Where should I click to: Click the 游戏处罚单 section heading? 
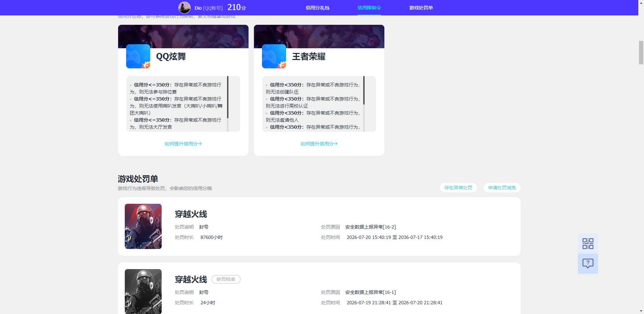click(x=138, y=179)
